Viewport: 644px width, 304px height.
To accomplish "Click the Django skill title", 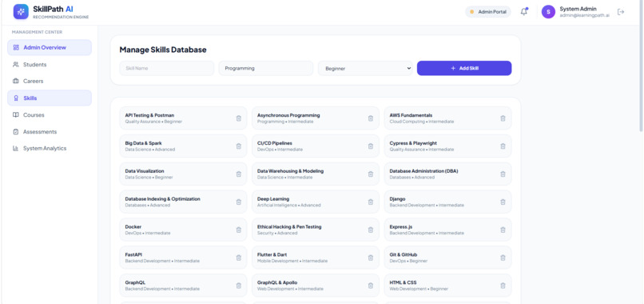I will tap(397, 198).
